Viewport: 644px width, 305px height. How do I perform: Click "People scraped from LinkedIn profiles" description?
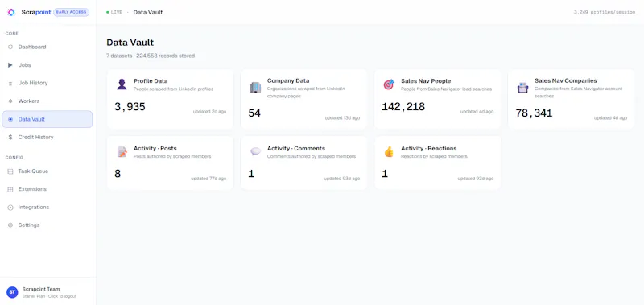[x=173, y=89]
